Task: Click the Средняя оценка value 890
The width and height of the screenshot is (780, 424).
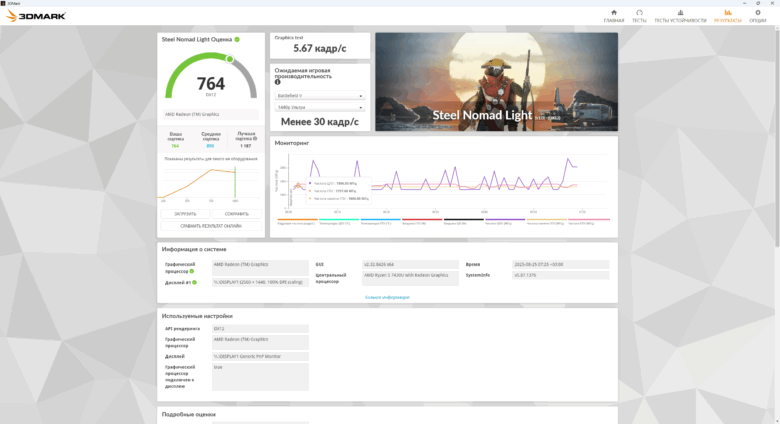Action: 210,146
